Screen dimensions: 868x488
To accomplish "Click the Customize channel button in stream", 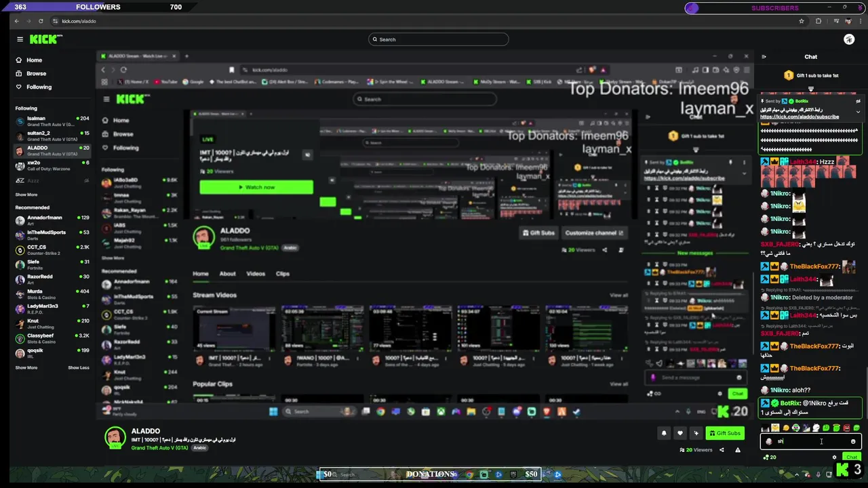I will pos(594,232).
